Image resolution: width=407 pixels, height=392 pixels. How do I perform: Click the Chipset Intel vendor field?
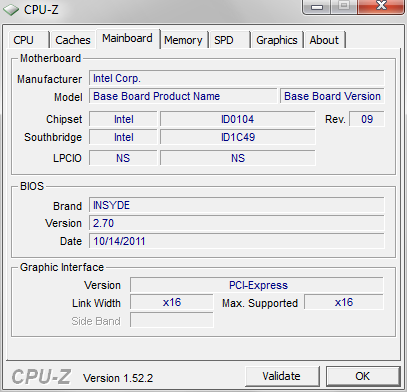(123, 119)
